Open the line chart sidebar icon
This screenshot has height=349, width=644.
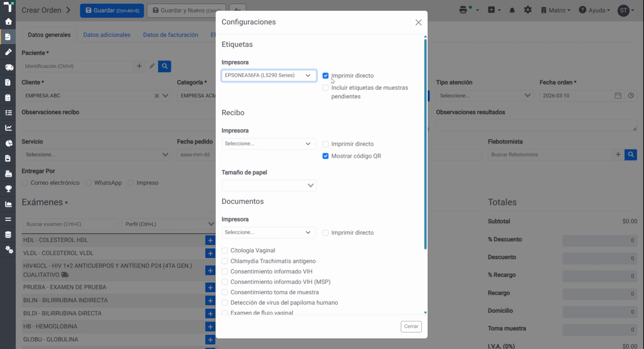pos(8,128)
